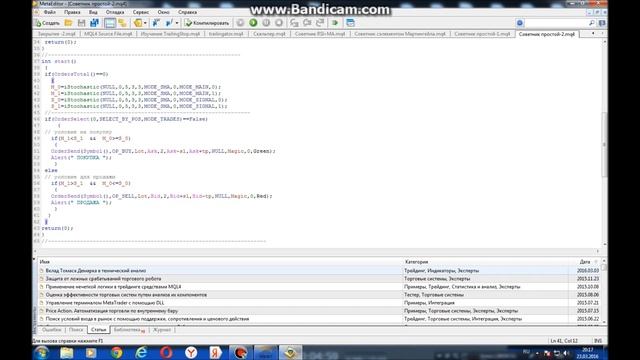Open the Вид menu

[x=93, y=12]
